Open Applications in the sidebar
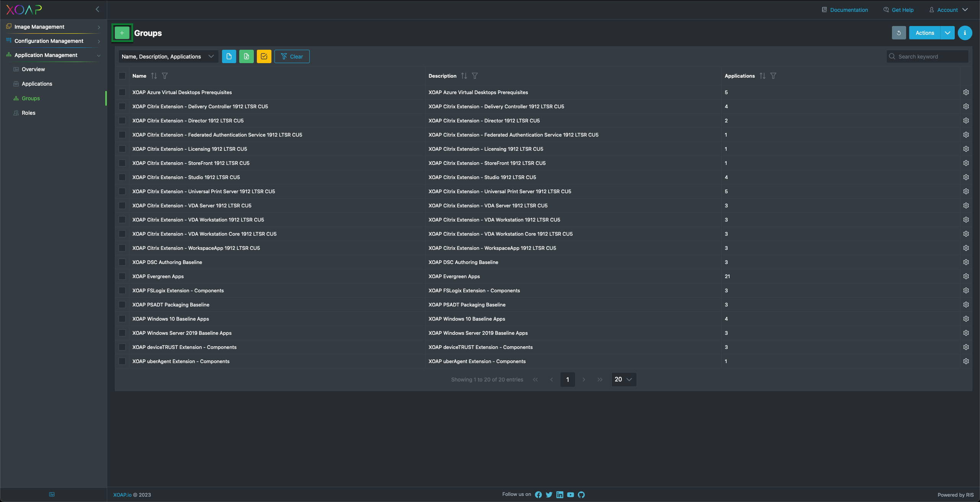The height and width of the screenshot is (502, 980). 37,84
